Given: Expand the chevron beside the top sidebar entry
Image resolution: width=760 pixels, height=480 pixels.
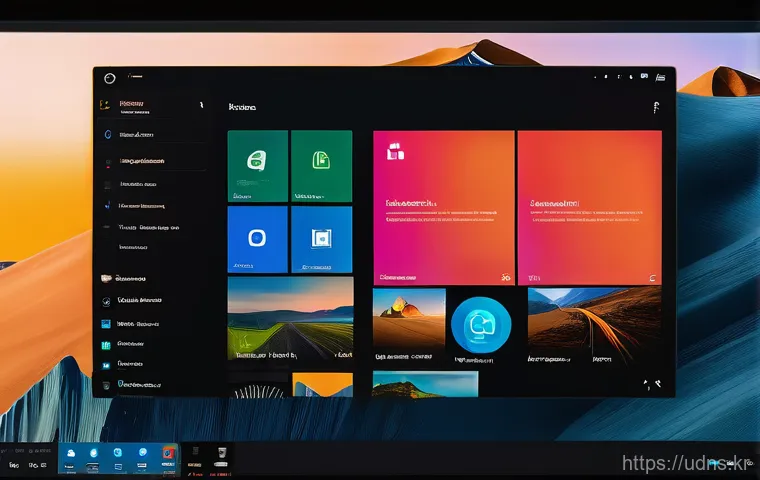Looking at the screenshot, I should tap(201, 105).
